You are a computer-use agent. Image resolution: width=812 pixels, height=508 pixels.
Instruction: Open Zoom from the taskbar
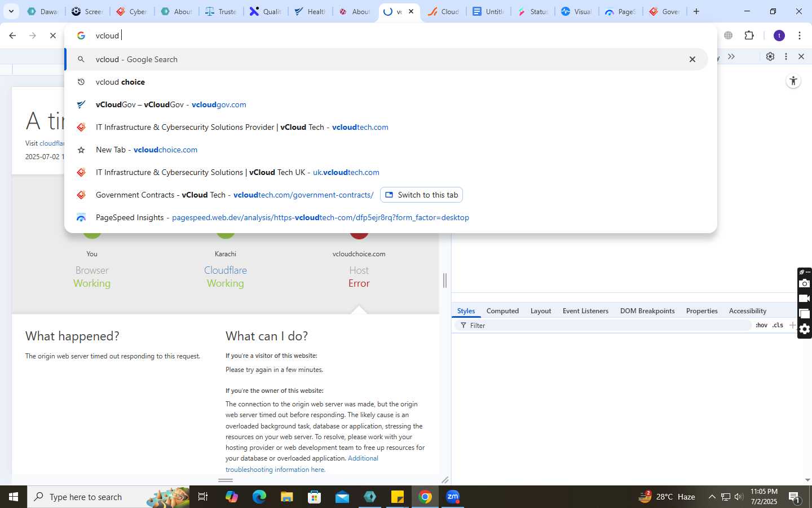[453, 497]
